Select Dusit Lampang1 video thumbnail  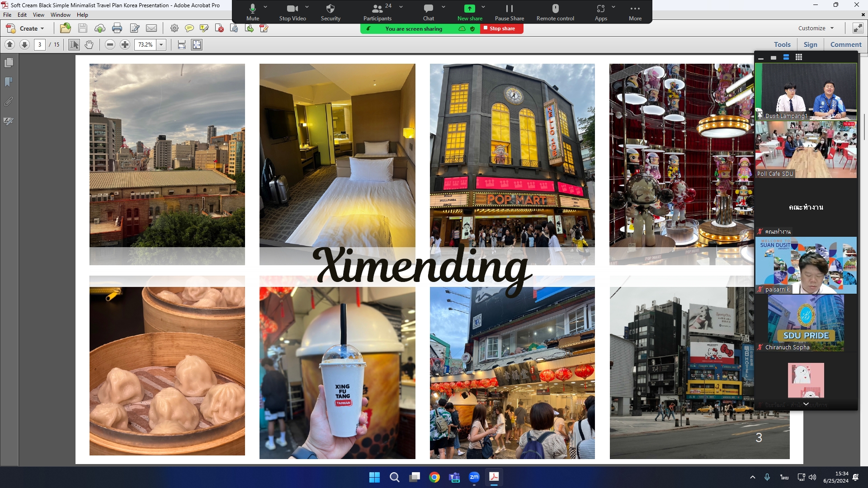806,91
